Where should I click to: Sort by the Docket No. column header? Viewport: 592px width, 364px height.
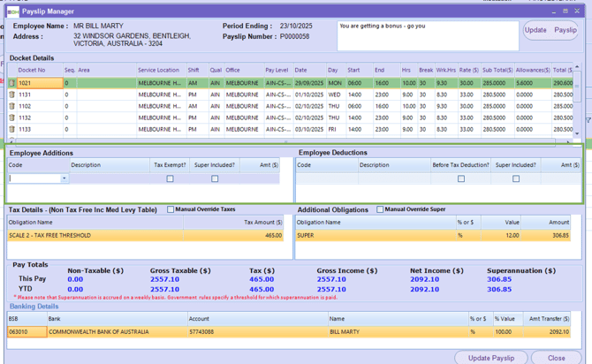[x=32, y=70]
